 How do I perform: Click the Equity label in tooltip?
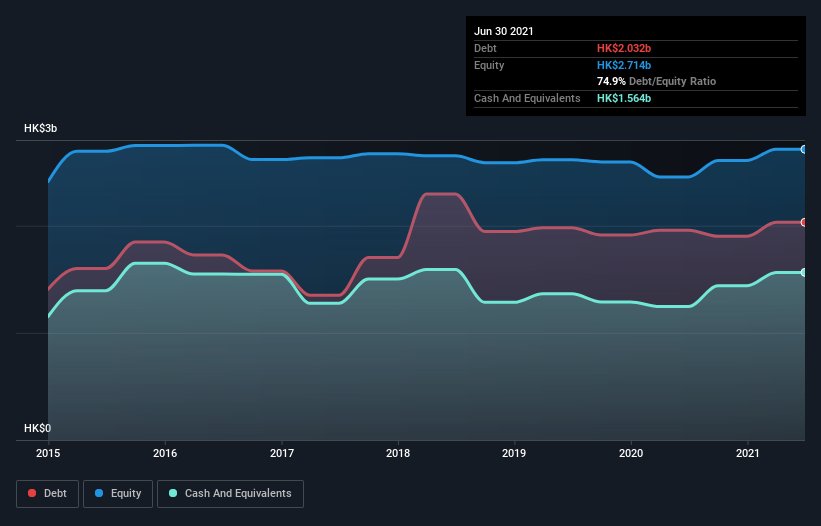tap(489, 65)
